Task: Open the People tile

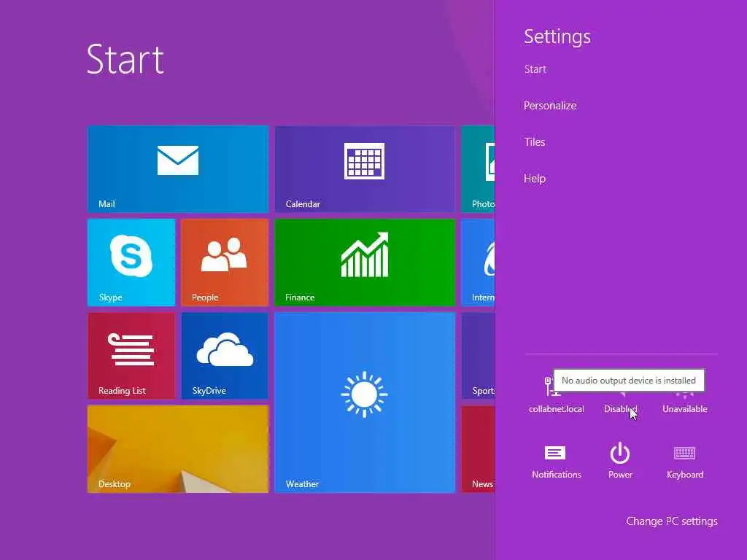Action: coord(225,262)
